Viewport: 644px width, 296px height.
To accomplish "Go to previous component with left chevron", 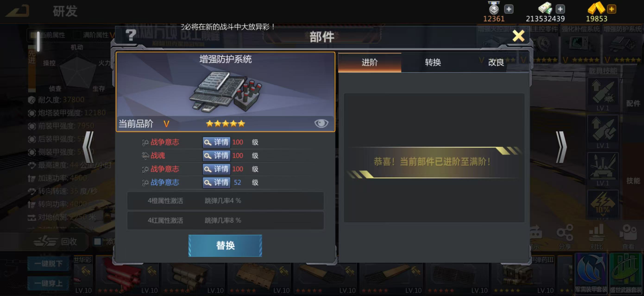I will coord(88,147).
